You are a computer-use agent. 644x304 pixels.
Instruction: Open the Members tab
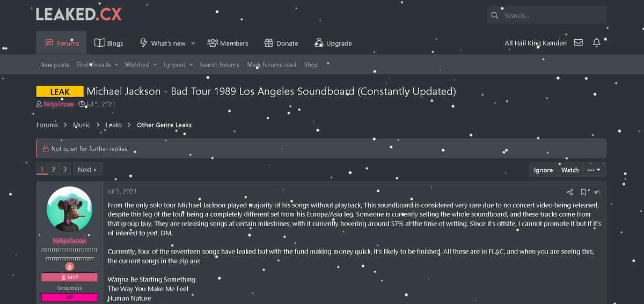pyautogui.click(x=228, y=43)
